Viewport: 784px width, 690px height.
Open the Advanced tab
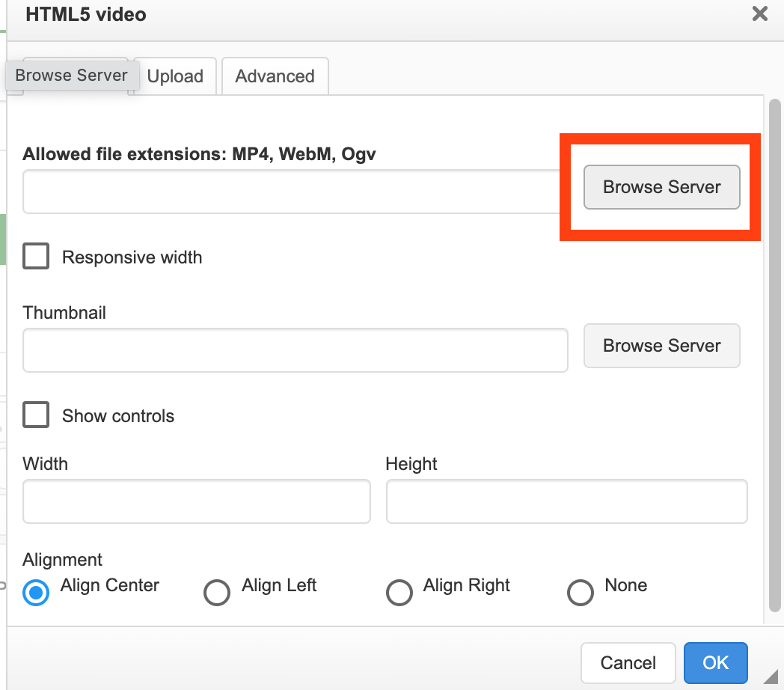tap(275, 76)
